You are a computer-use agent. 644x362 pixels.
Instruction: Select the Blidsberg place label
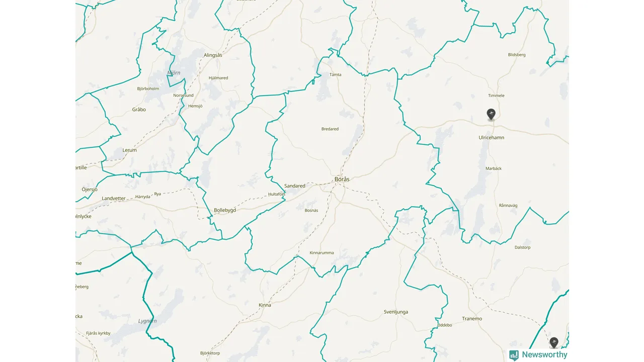coord(517,55)
